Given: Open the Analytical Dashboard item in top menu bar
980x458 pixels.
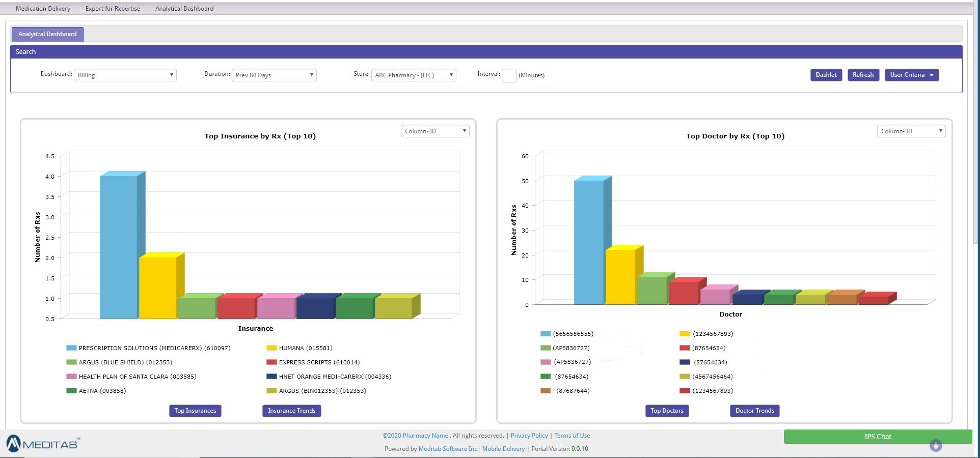Looking at the screenshot, I should (184, 9).
